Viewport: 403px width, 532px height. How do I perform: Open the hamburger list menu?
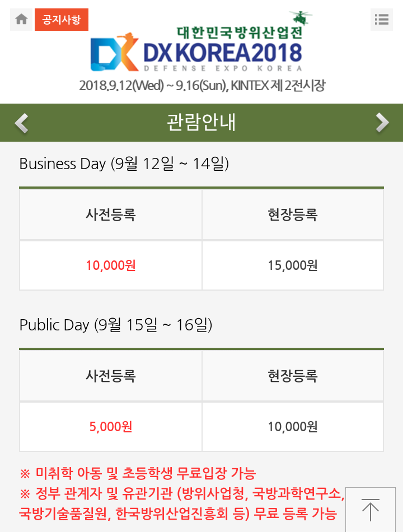click(382, 20)
